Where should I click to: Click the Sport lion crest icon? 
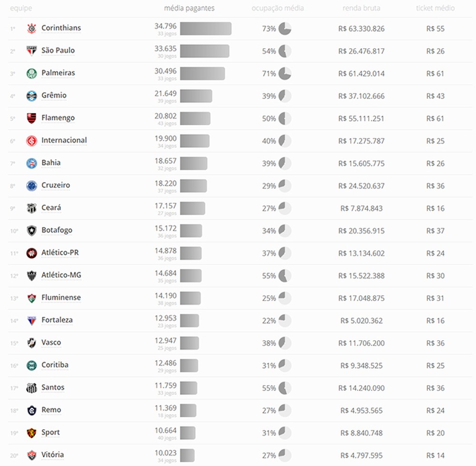[31, 433]
